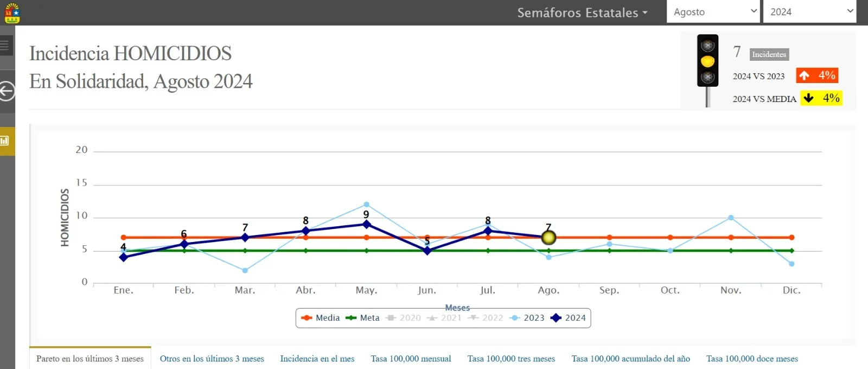Toggle the 2021 series in legend
868x369 pixels.
click(444, 318)
